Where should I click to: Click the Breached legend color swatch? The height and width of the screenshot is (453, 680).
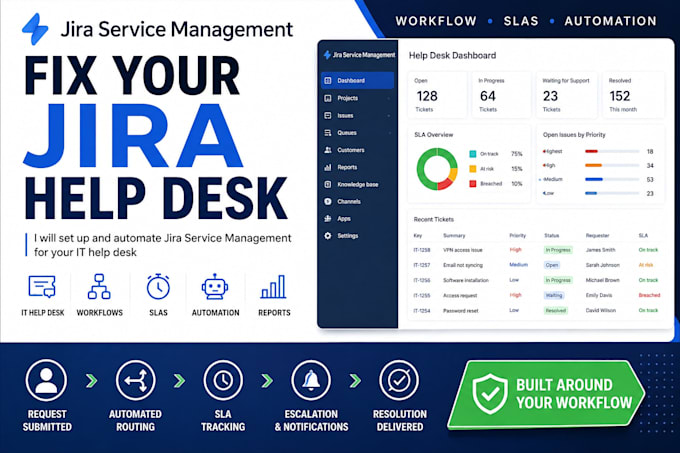pyautogui.click(x=473, y=184)
